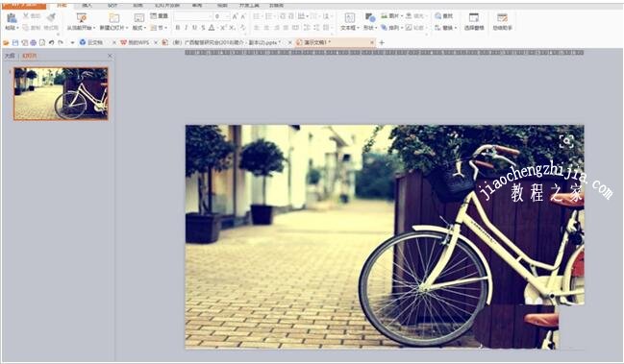Toggle Strikethrough formatting

(203, 28)
